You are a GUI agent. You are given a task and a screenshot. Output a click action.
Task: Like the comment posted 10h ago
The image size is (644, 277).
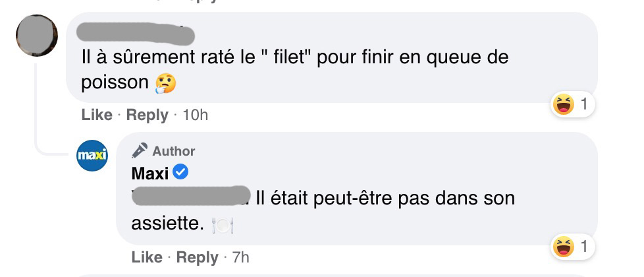(x=97, y=115)
